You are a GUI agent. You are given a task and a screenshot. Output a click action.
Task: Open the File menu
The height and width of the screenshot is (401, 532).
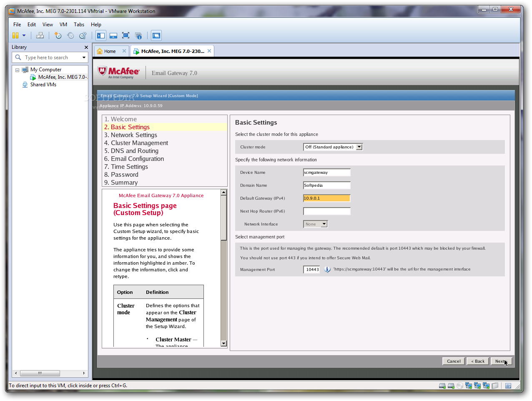pos(17,25)
